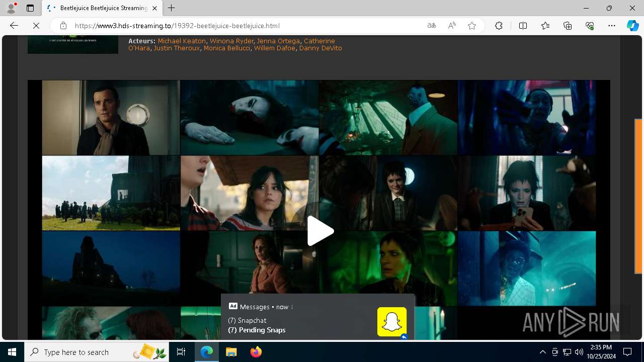
Task: Activate Read aloud icon
Action: pos(452,26)
